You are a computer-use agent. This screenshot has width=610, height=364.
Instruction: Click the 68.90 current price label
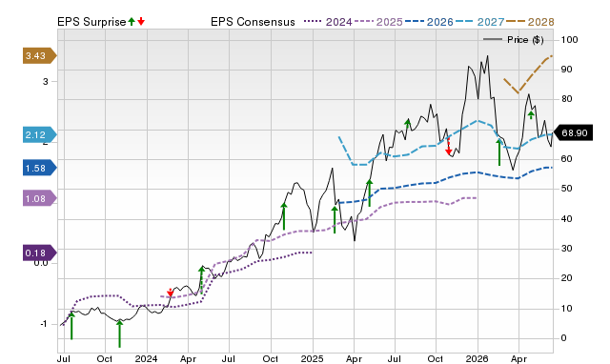pyautogui.click(x=573, y=133)
